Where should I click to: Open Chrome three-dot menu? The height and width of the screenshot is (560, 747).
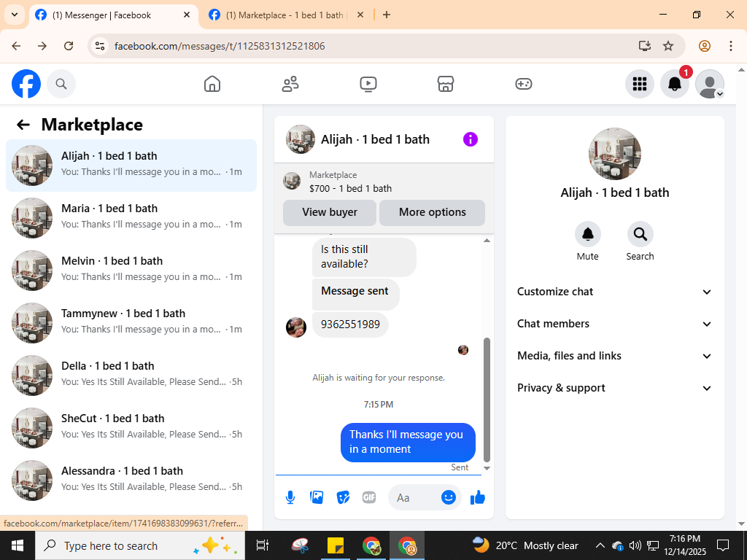(730, 46)
